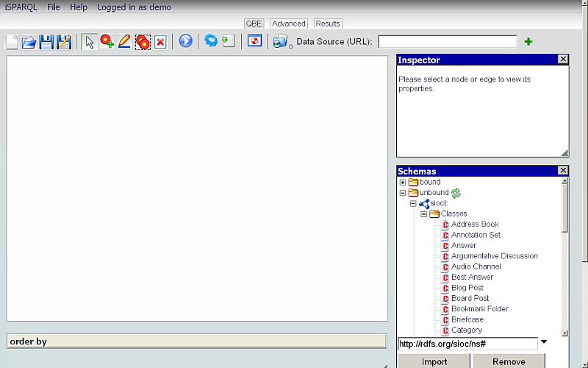Select the Annotation Set class
Screen dimensions: 588x368
click(x=476, y=235)
